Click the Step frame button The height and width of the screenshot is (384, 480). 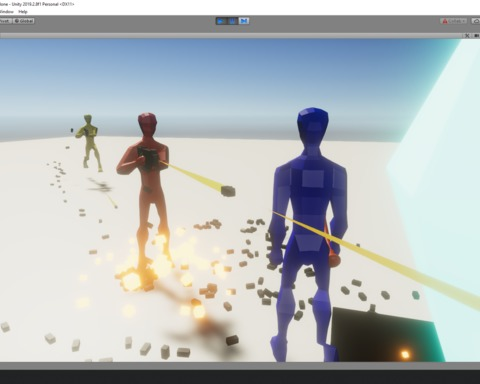[x=244, y=21]
